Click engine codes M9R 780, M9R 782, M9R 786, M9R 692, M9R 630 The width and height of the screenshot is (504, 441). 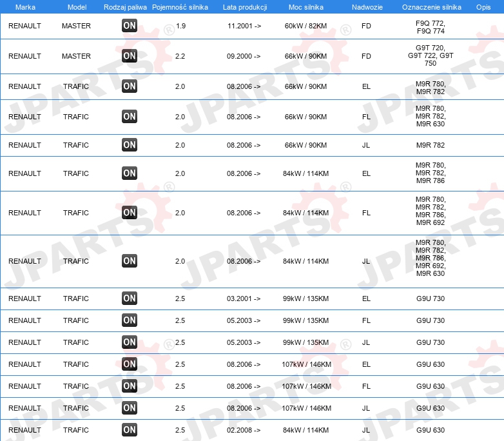click(431, 258)
